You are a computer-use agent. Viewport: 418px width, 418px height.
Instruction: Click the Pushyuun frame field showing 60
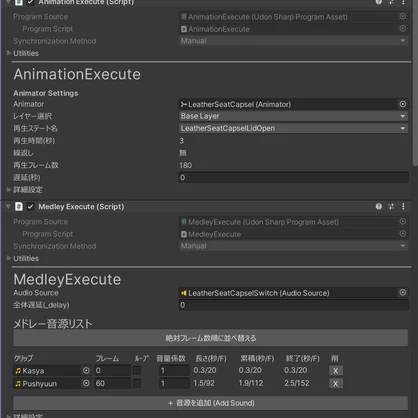(112, 383)
